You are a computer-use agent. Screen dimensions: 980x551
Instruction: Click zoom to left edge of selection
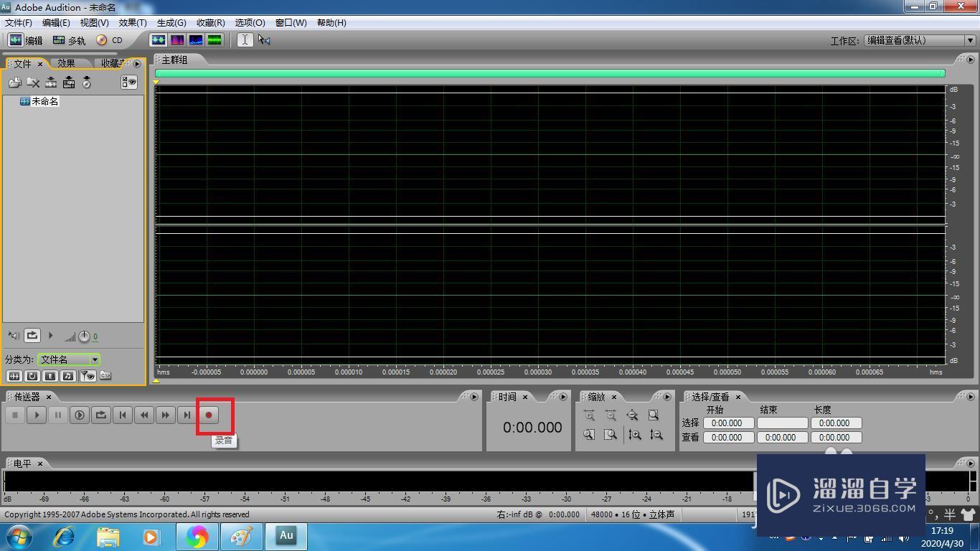point(589,435)
